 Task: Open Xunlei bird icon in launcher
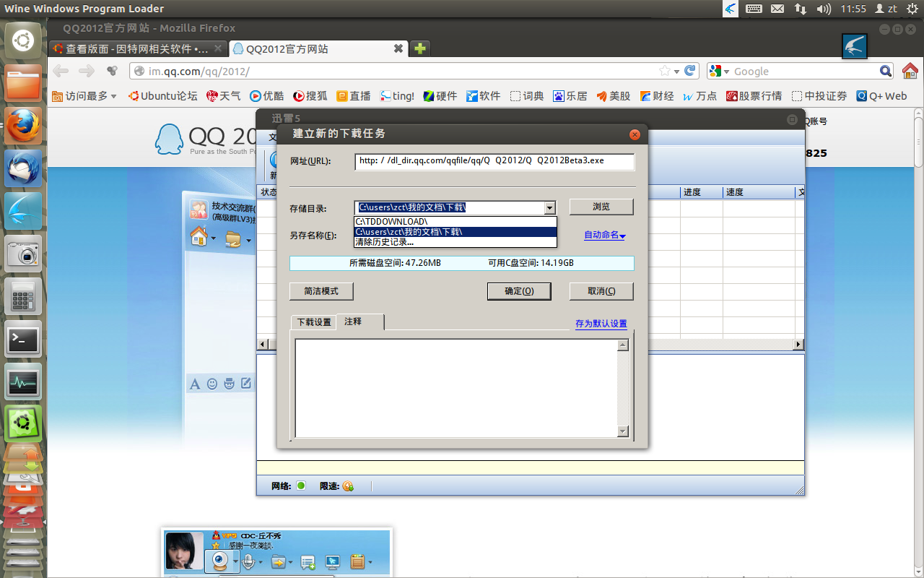pyautogui.click(x=23, y=211)
